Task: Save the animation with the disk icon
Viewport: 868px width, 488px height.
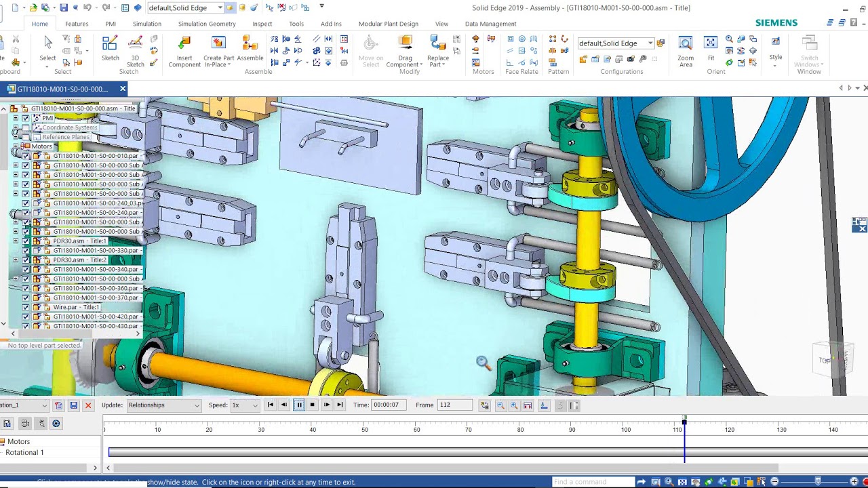Action: pyautogui.click(x=74, y=405)
